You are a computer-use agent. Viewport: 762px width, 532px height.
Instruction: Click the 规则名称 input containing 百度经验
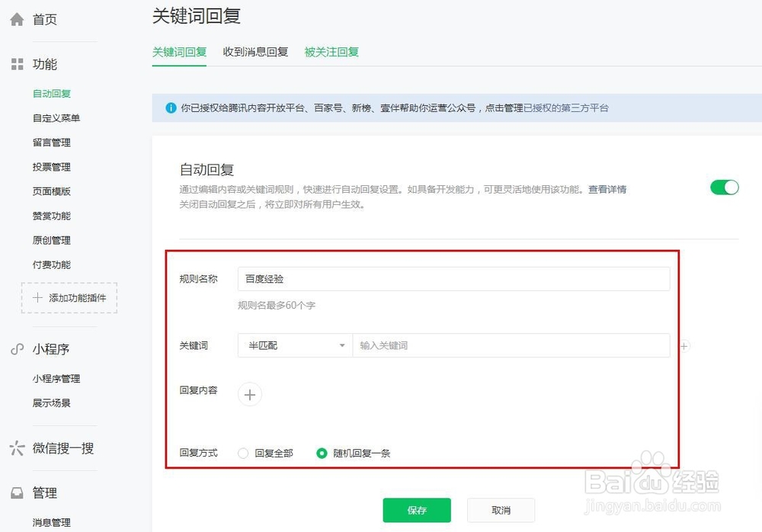coord(453,278)
